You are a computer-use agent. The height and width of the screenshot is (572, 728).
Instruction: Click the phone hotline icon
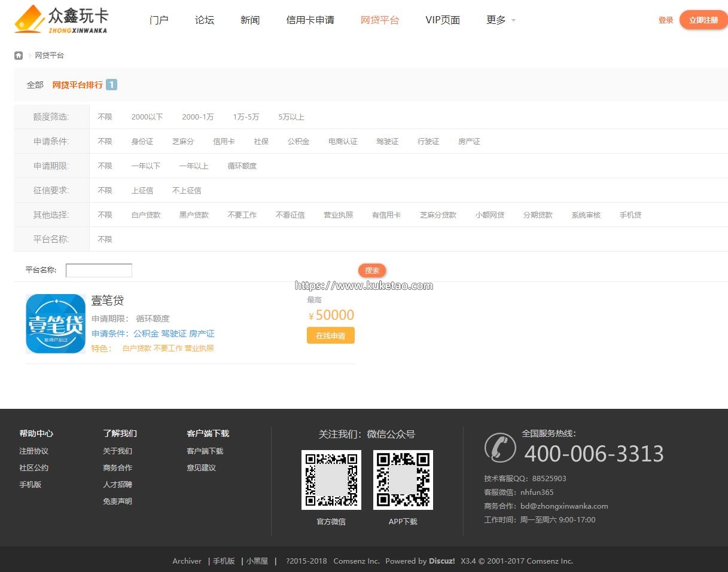(499, 448)
